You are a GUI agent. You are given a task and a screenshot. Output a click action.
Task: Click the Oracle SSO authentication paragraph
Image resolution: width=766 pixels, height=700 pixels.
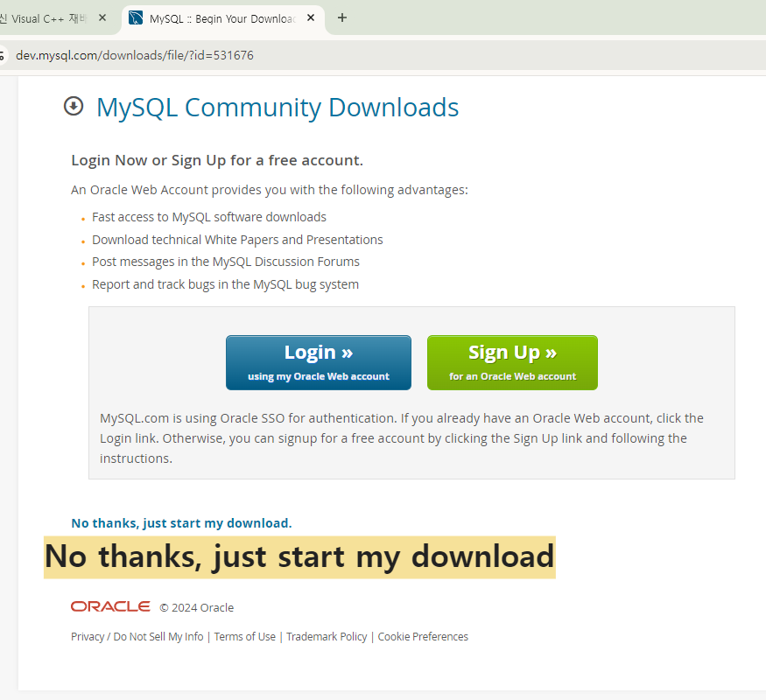click(x=402, y=438)
